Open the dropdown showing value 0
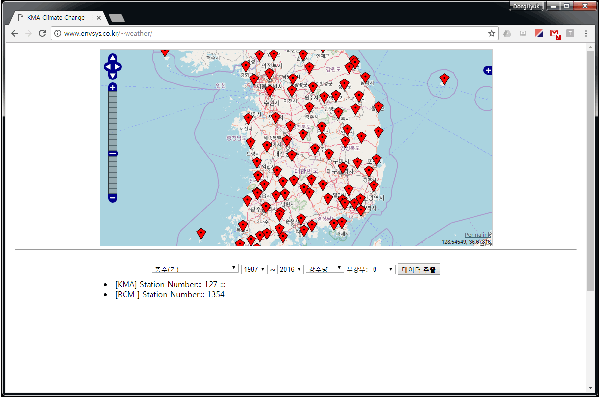Image resolution: width=600 pixels, height=397 pixels. coord(382,269)
